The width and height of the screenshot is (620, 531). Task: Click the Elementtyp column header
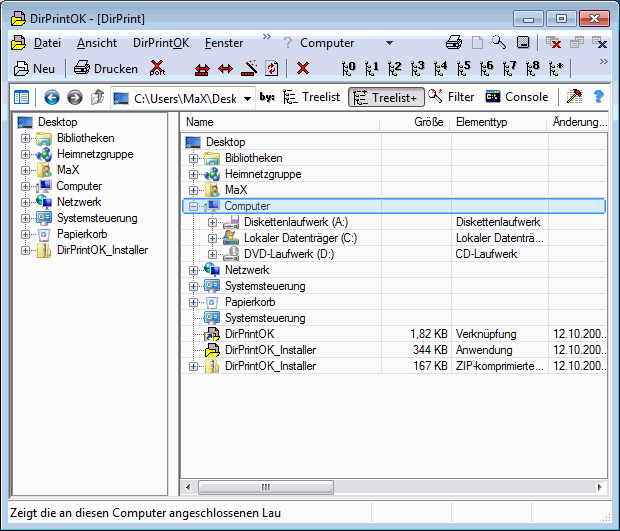pyautogui.click(x=498, y=122)
